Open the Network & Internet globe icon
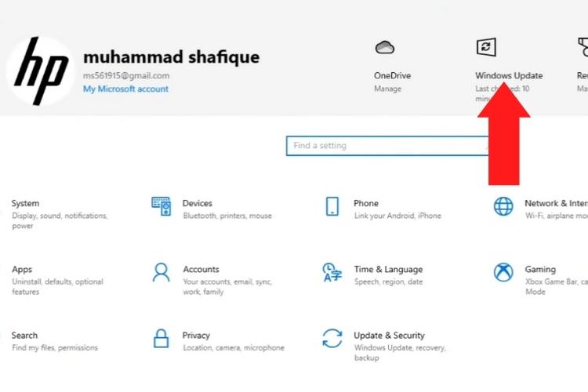The image size is (588, 392). pyautogui.click(x=503, y=206)
